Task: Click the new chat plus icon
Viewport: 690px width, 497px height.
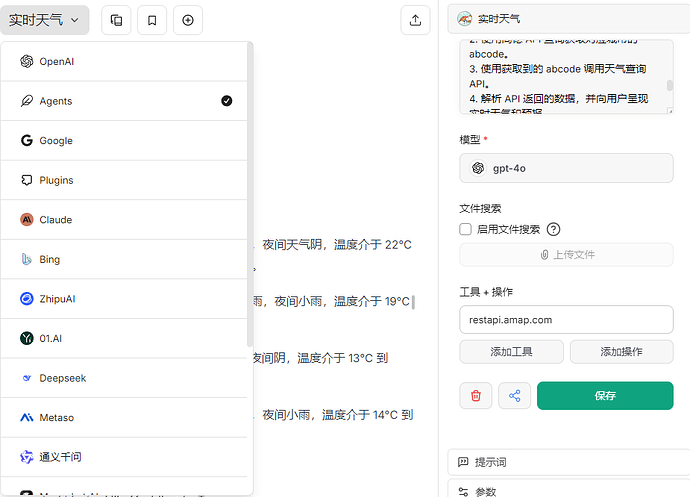Action: coord(188,20)
